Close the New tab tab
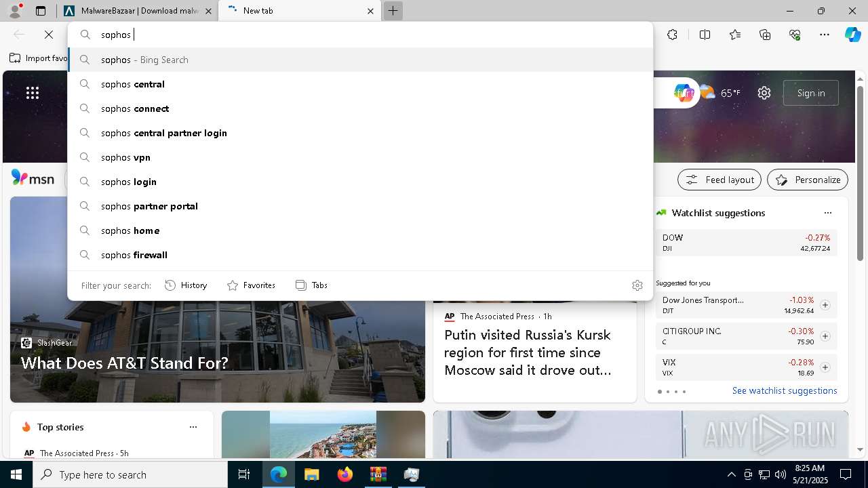868x488 pixels. tap(370, 11)
